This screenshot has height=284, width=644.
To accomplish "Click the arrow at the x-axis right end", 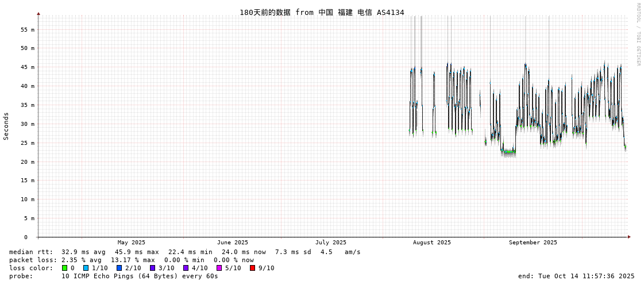I will click(x=629, y=237).
